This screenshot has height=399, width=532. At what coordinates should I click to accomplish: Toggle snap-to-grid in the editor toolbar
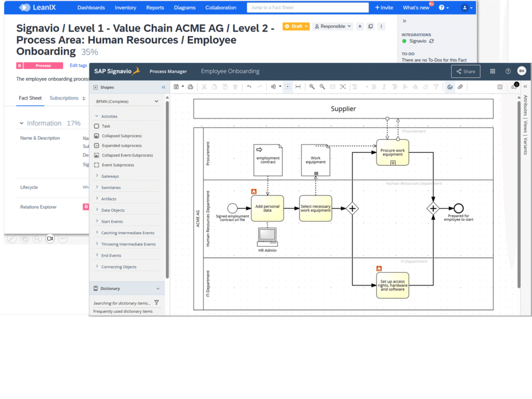pyautogui.click(x=288, y=87)
